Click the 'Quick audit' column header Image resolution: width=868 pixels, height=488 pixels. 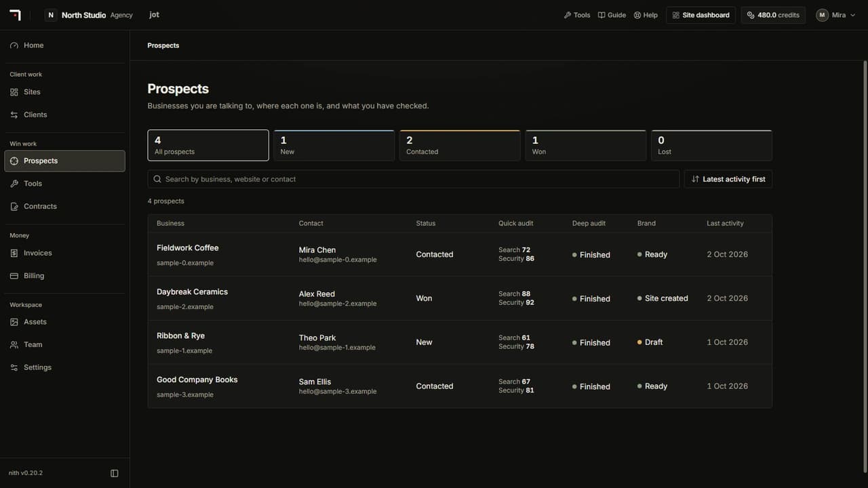pos(516,223)
